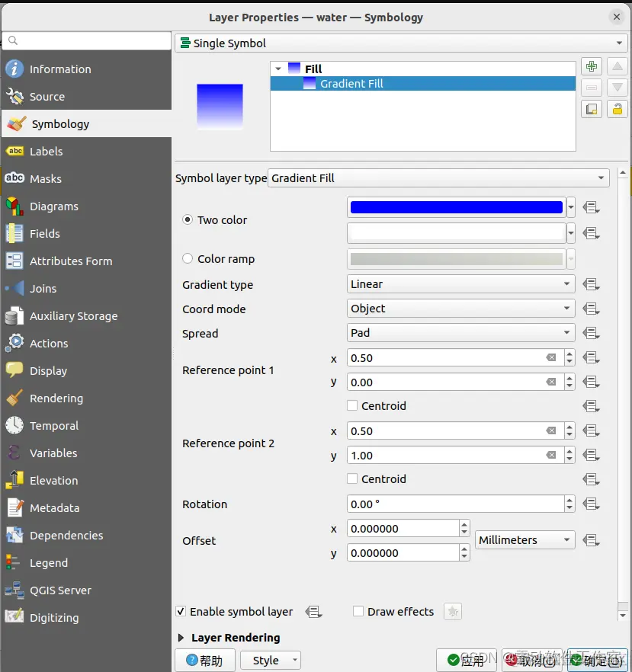Open the Diagrams tab
Image resolution: width=632 pixels, height=672 pixels.
86,206
